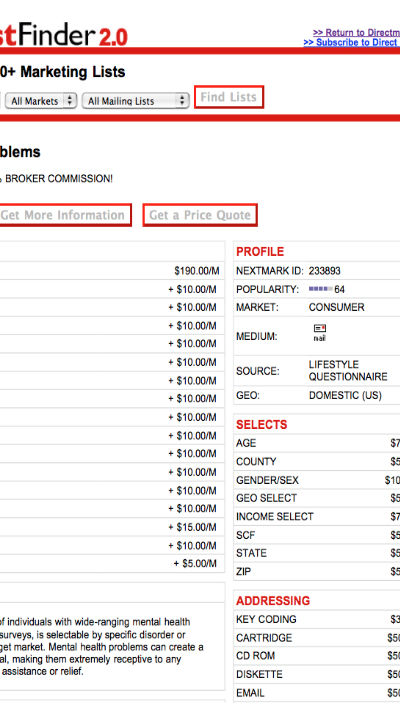Click the PROFILE section header

260,252
